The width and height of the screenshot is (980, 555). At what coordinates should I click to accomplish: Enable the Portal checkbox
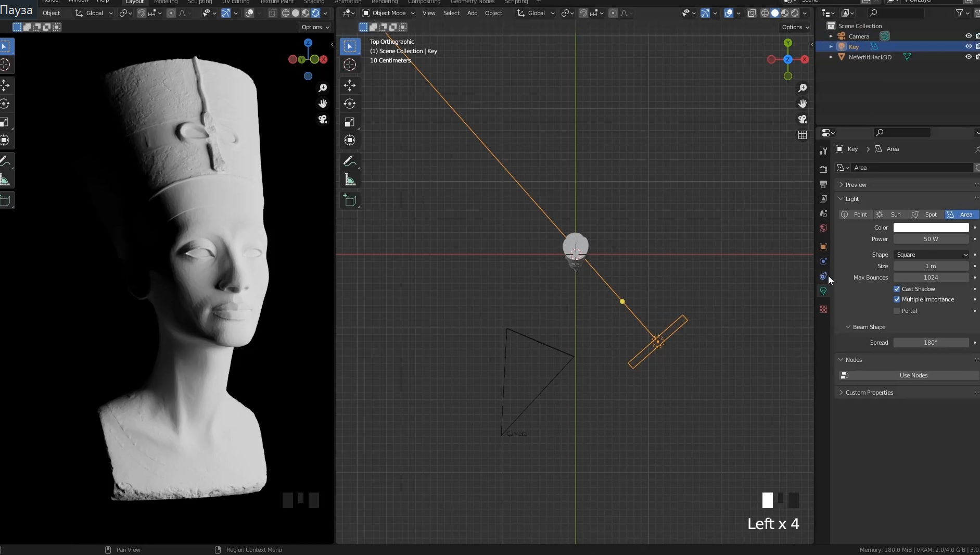tap(897, 311)
